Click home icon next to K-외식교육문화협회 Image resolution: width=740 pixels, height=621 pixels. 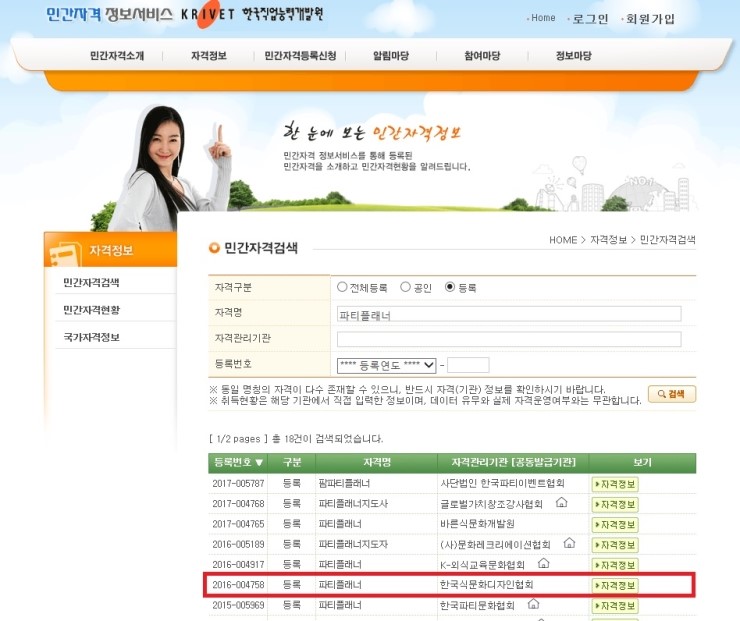click(x=544, y=563)
